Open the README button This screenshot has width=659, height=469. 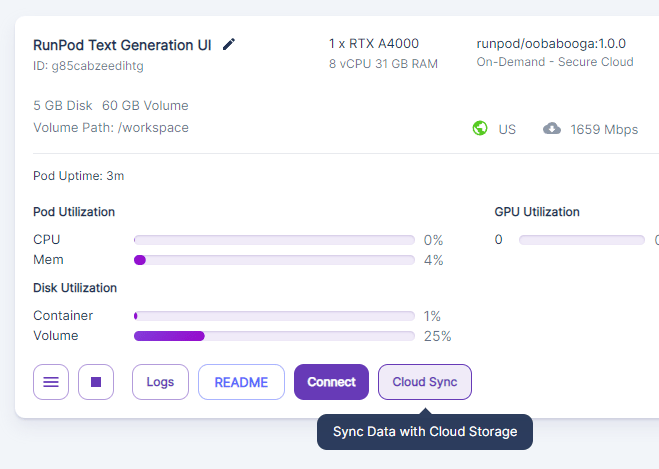click(241, 382)
